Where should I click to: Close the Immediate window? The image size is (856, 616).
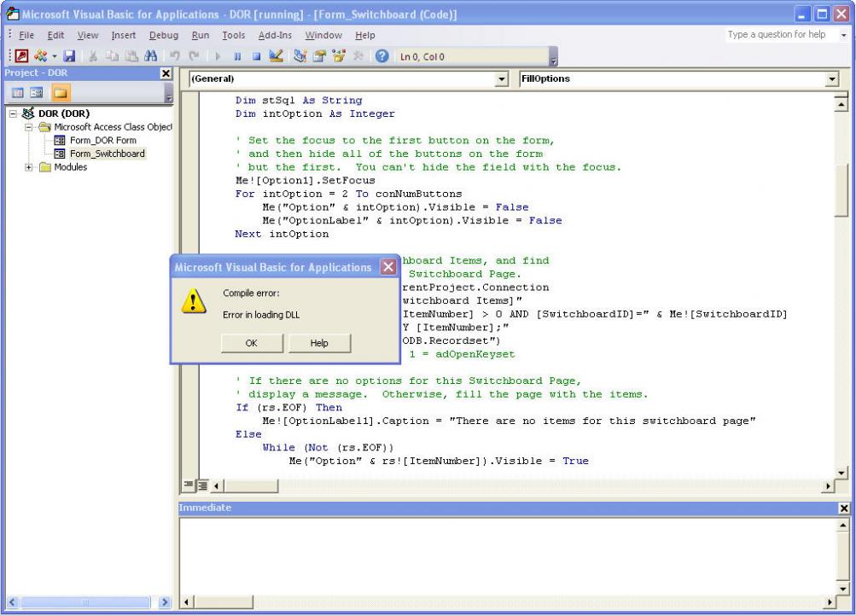[x=843, y=508]
